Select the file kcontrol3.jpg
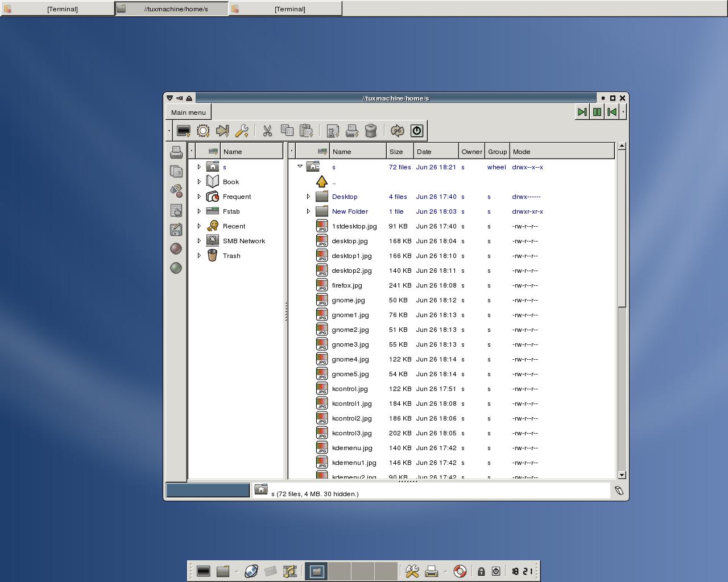The image size is (728, 582). (351, 433)
